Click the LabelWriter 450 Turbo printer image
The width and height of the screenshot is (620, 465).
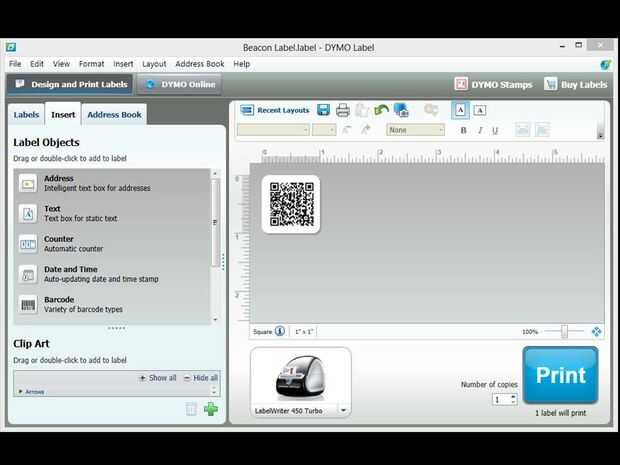coord(301,377)
